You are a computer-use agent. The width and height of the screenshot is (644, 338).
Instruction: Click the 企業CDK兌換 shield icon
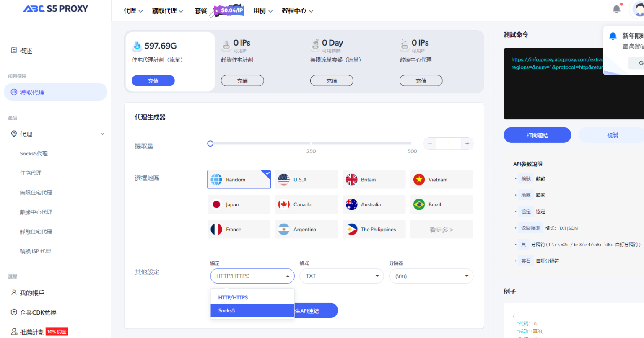click(x=14, y=312)
